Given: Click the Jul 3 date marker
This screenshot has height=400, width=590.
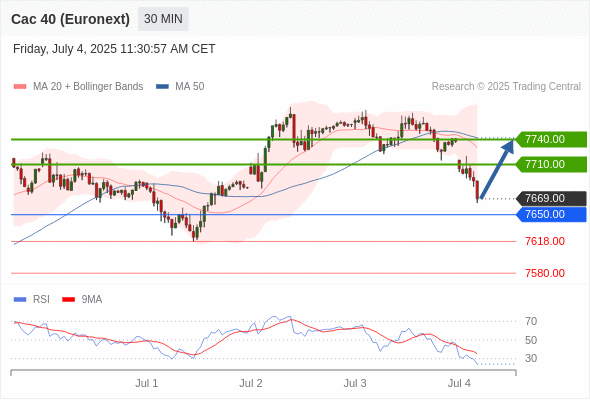Looking at the screenshot, I should point(355,383).
